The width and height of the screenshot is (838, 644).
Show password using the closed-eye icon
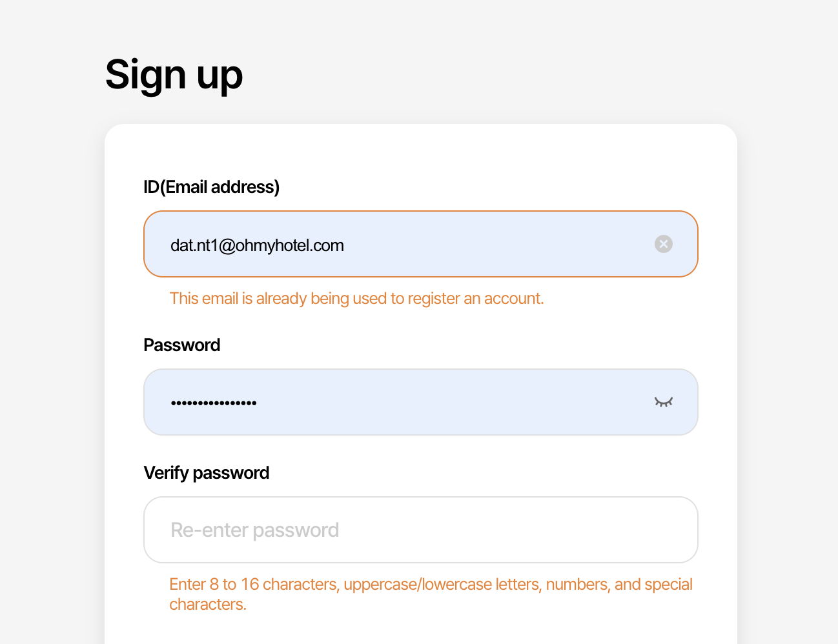click(664, 402)
